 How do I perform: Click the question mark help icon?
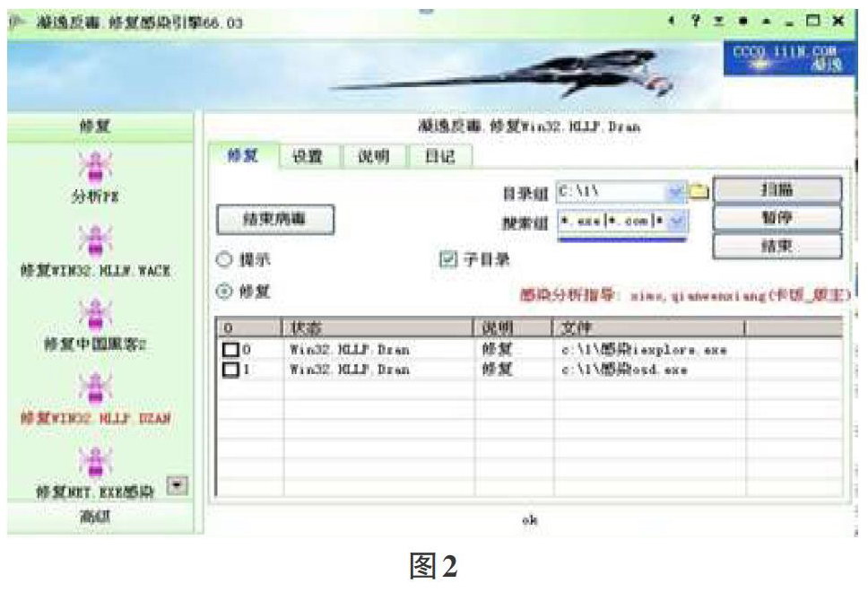coord(695,21)
